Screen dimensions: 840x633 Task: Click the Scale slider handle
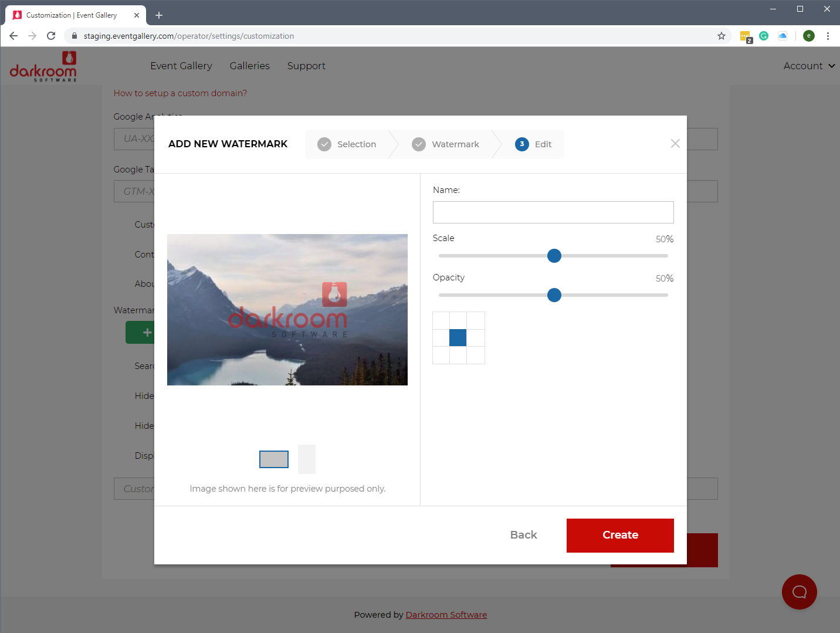pyautogui.click(x=554, y=256)
